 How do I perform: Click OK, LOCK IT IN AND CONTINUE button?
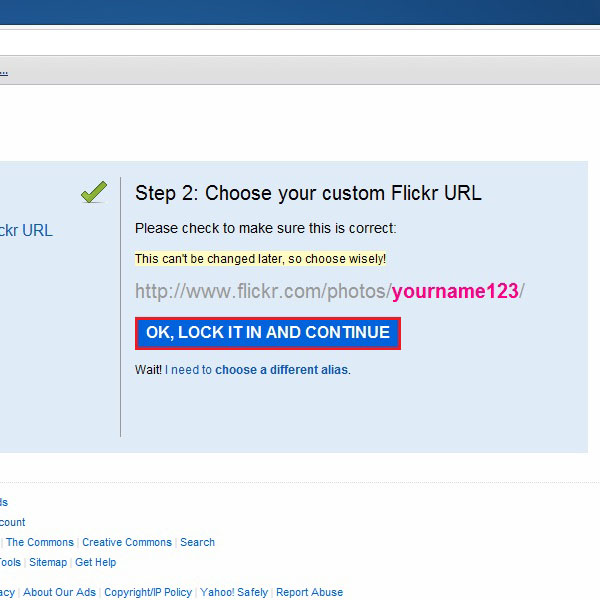(267, 333)
